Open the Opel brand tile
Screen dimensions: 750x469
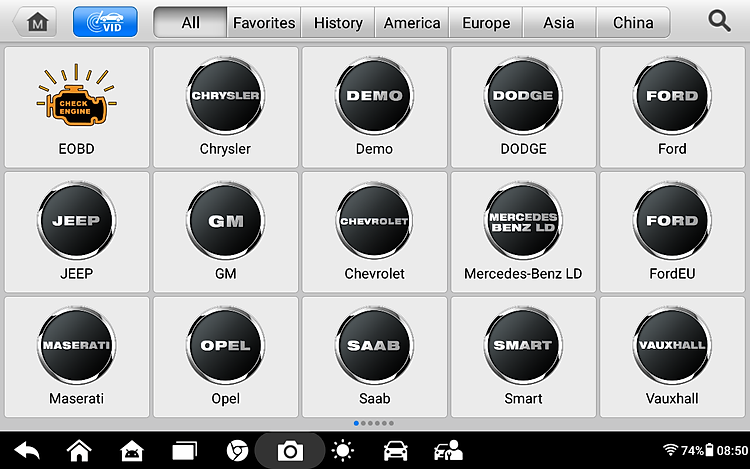coord(225,357)
